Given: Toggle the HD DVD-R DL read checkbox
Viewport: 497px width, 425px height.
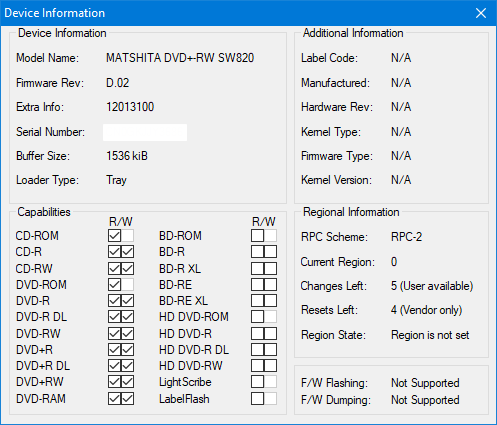Looking at the screenshot, I should click(x=257, y=350).
